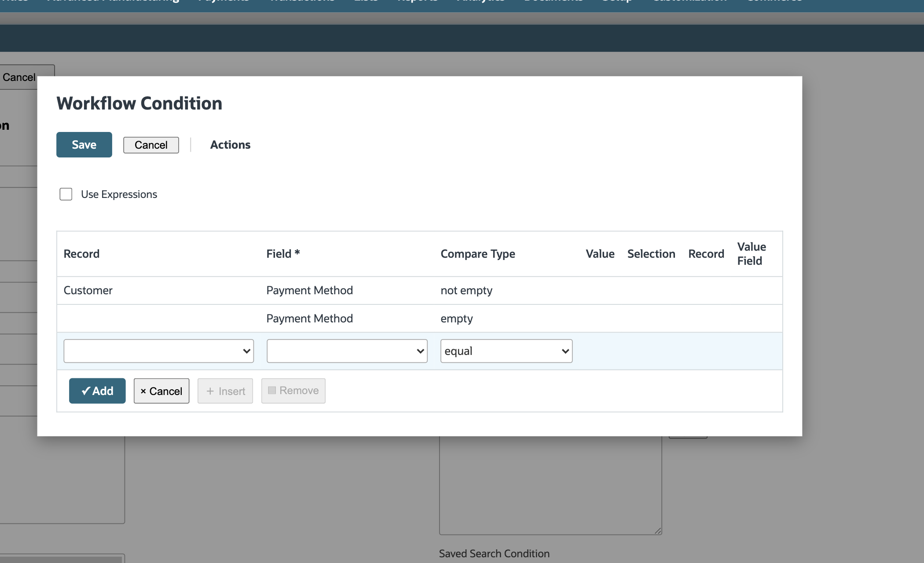The height and width of the screenshot is (563, 924).
Task: Open the Actions menu
Action: point(230,145)
